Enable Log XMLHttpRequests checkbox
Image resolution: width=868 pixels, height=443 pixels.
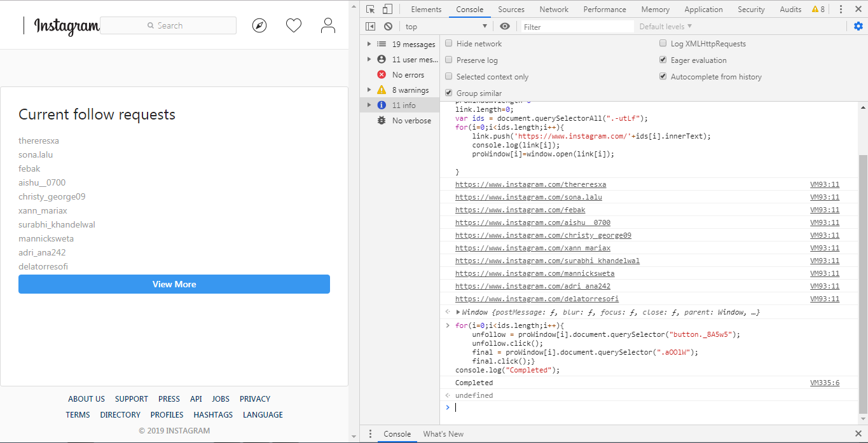click(x=663, y=44)
